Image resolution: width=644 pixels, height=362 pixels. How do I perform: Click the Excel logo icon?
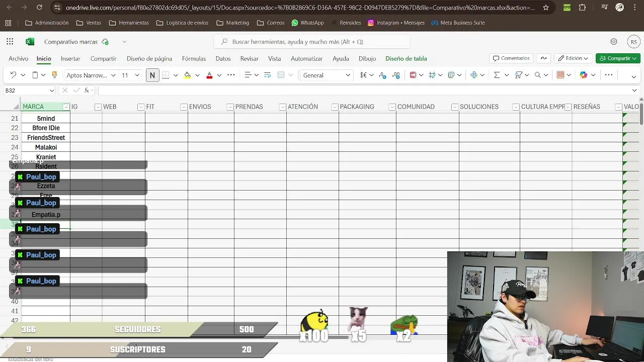coord(30,42)
